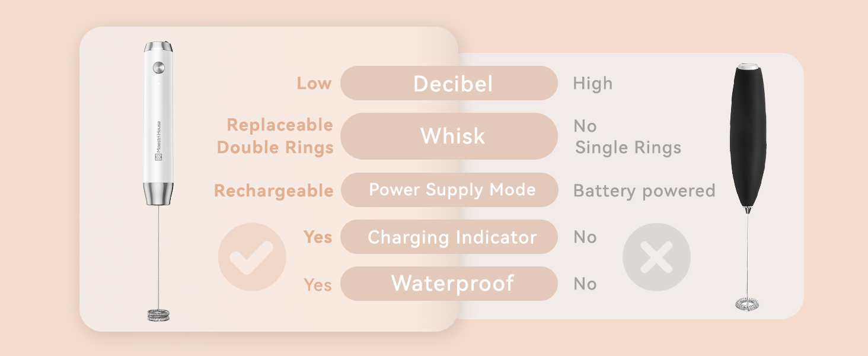Click the Charging Indicator pill
The height and width of the screenshot is (356, 868).
pyautogui.click(x=449, y=237)
